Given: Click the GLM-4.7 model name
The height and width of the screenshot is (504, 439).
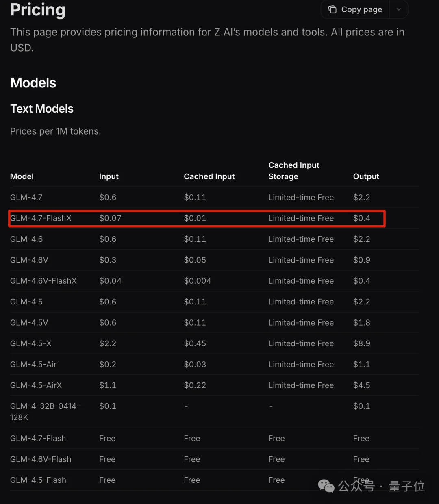Looking at the screenshot, I should click(26, 197).
